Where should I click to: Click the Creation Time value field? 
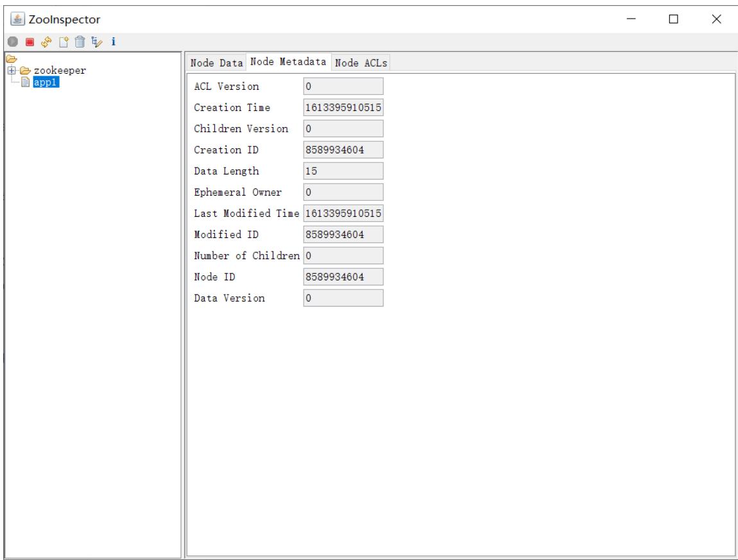[343, 108]
